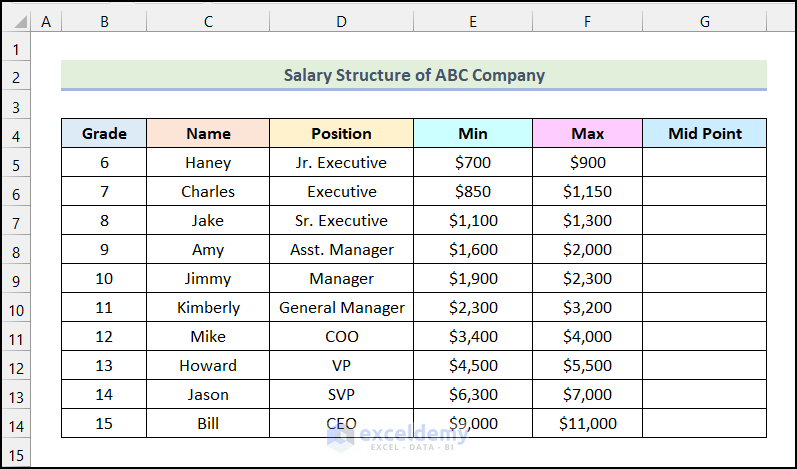This screenshot has height=469, width=797.
Task: Click the Salary Structure title cell
Action: tap(413, 75)
